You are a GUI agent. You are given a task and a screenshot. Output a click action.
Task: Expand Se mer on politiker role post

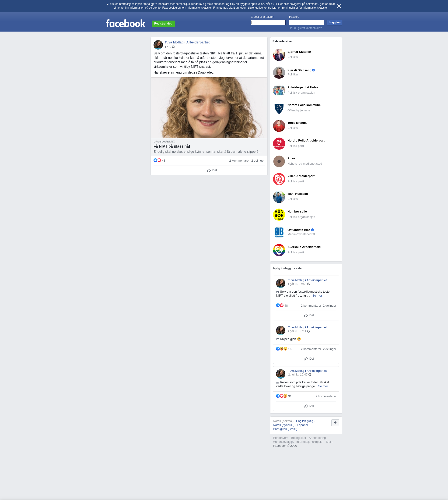point(323,386)
